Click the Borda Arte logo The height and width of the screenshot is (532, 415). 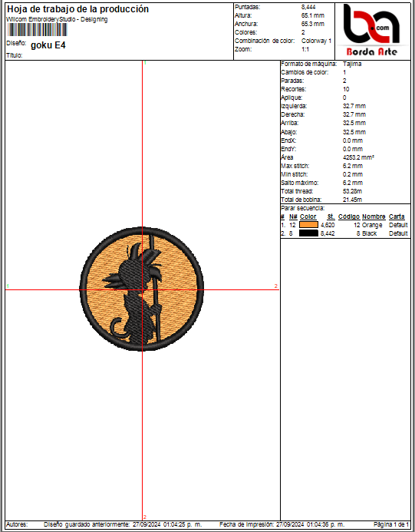(x=372, y=30)
